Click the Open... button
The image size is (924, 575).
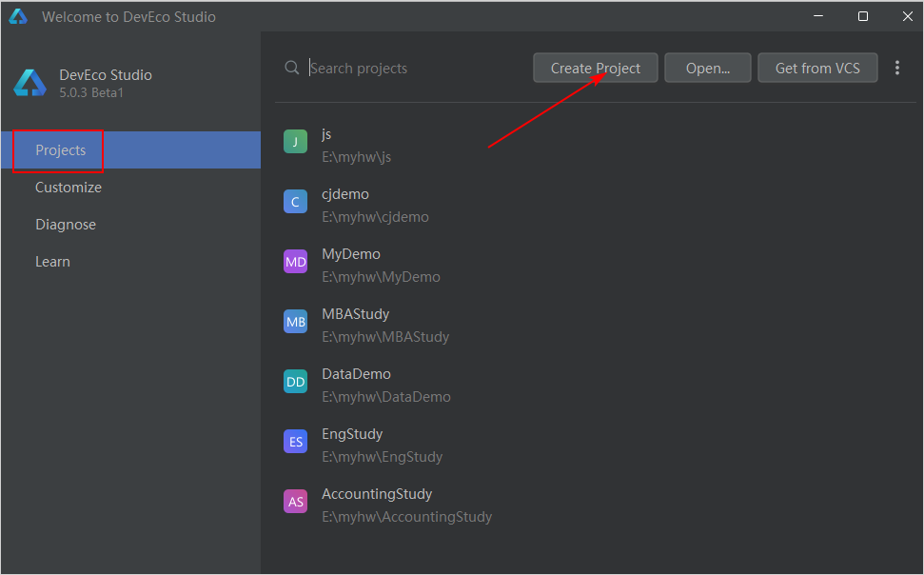coord(708,68)
